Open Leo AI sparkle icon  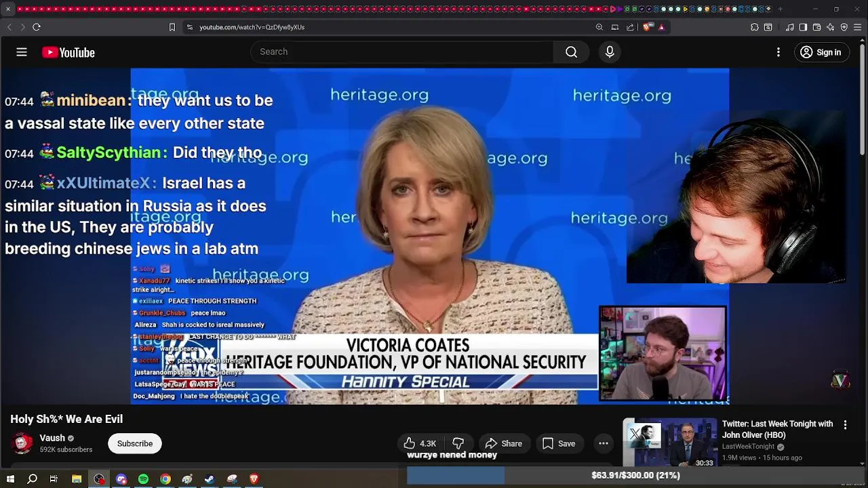coord(831,27)
